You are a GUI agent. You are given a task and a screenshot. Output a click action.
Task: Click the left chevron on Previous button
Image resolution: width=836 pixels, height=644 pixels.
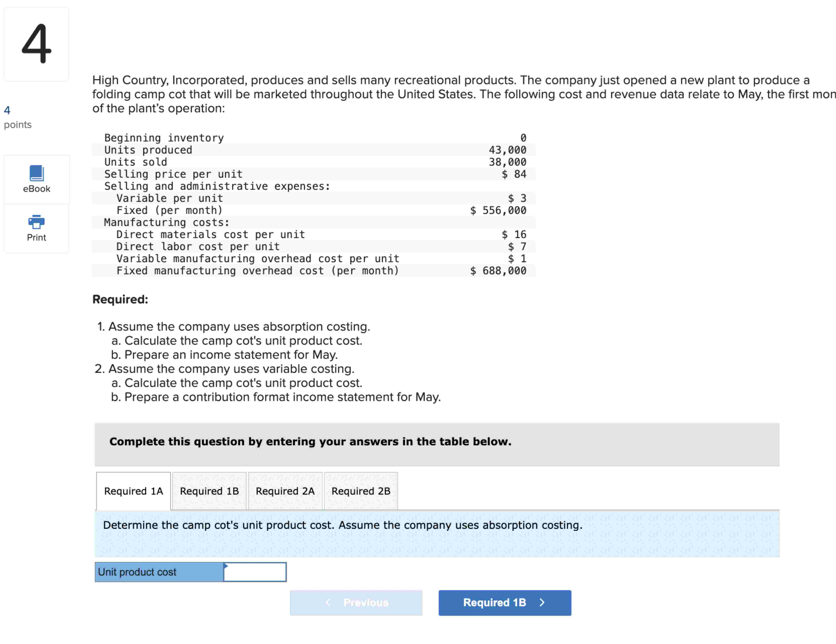(x=328, y=602)
